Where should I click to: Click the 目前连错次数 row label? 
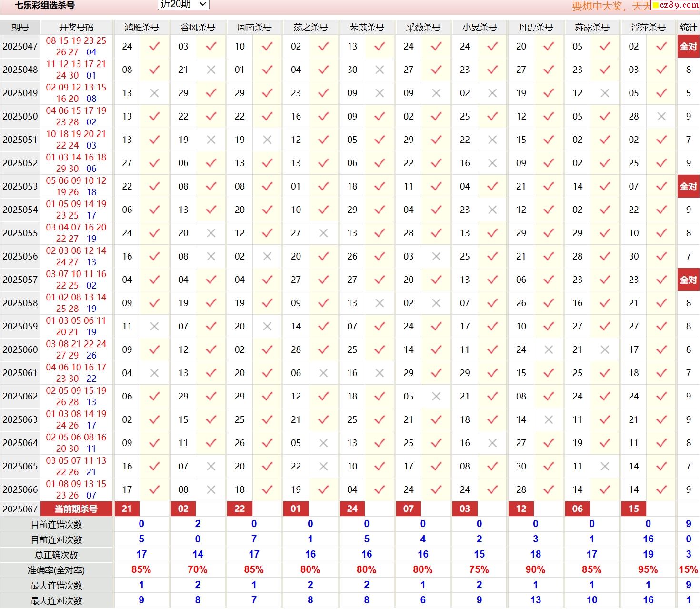click(x=56, y=525)
